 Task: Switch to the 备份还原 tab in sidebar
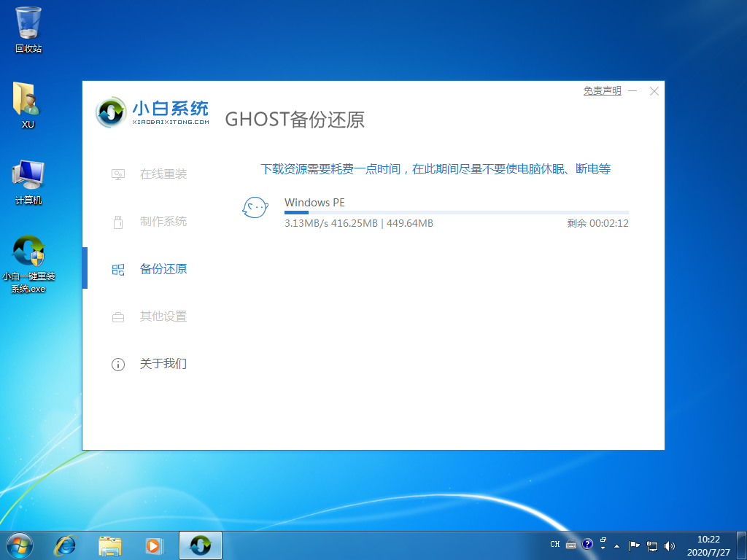tap(162, 269)
